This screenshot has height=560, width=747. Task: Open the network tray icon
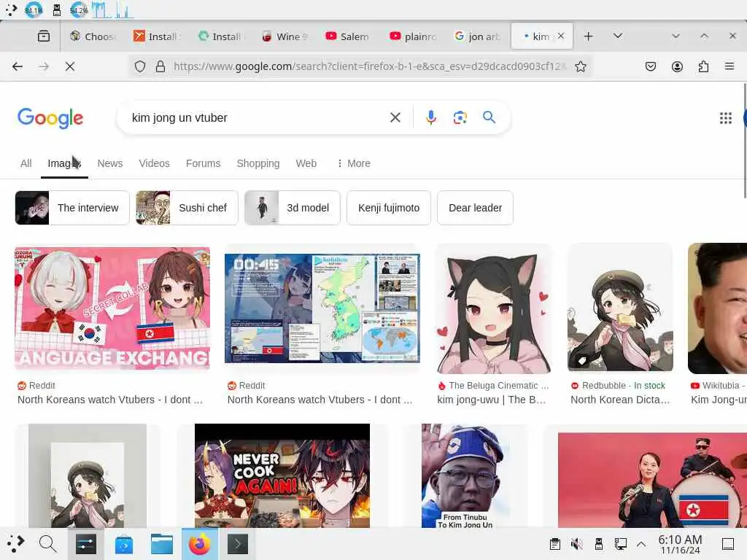620,544
